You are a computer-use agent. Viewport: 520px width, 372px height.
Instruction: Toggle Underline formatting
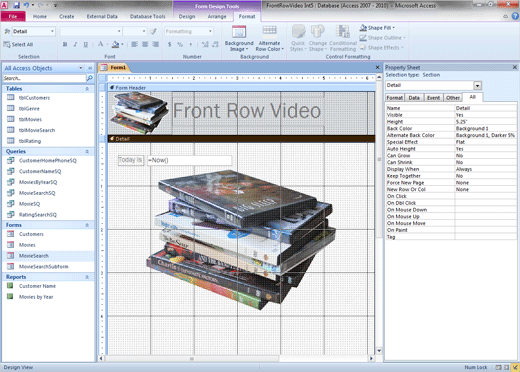[86, 44]
